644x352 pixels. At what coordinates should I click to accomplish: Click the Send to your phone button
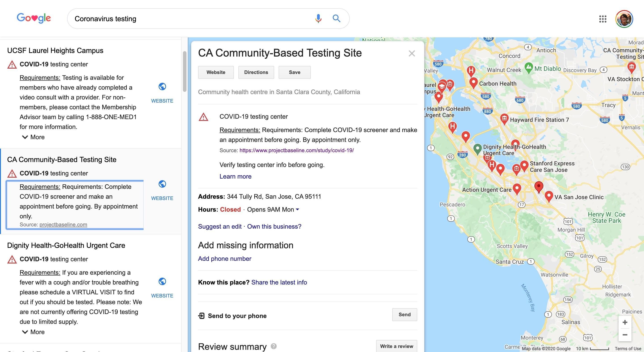click(404, 314)
